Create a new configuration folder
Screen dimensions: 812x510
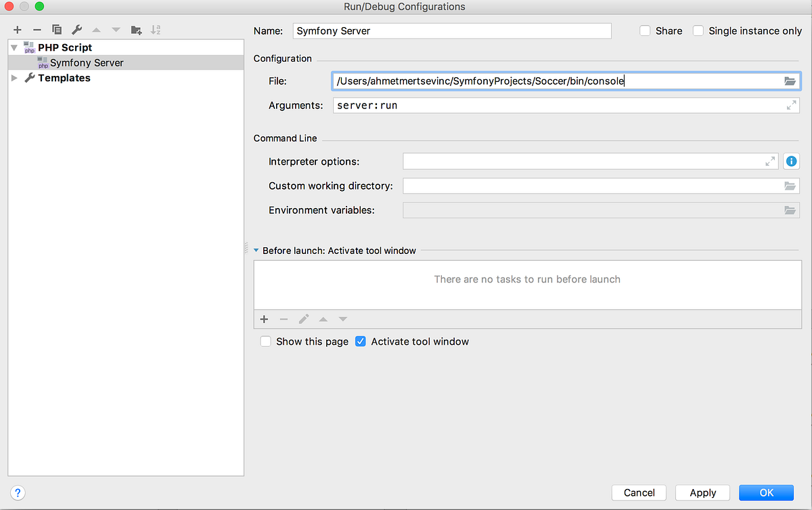[x=136, y=30]
